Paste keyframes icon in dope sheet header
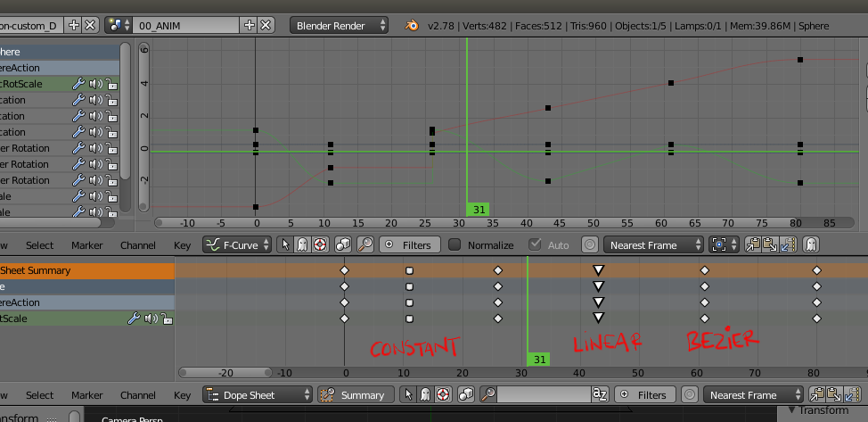This screenshot has height=422, width=868. pos(834,395)
